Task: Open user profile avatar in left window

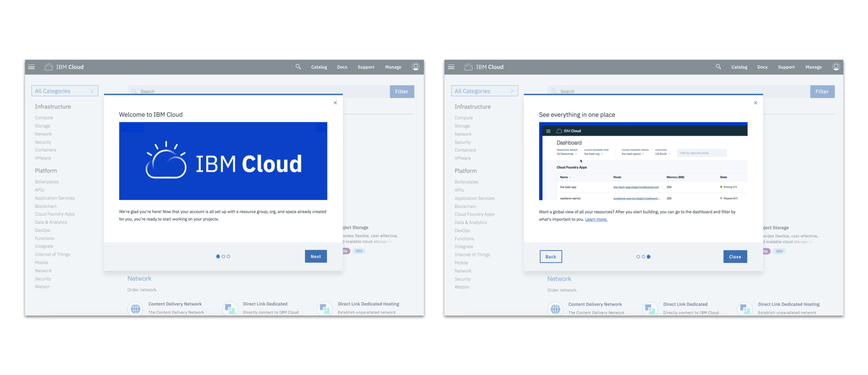Action: 416,67
